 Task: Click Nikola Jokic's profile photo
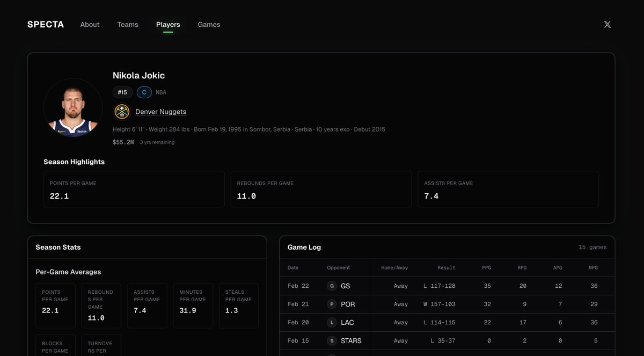[73, 107]
